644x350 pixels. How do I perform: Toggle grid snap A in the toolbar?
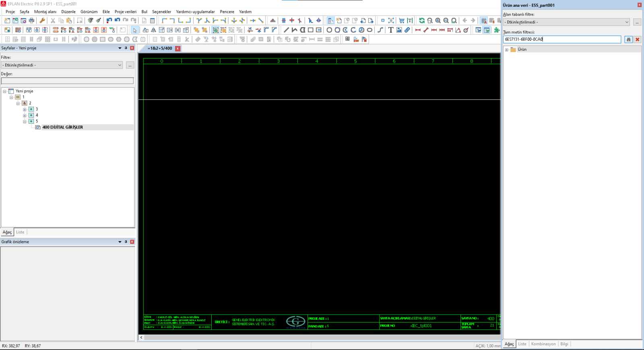(x=484, y=21)
